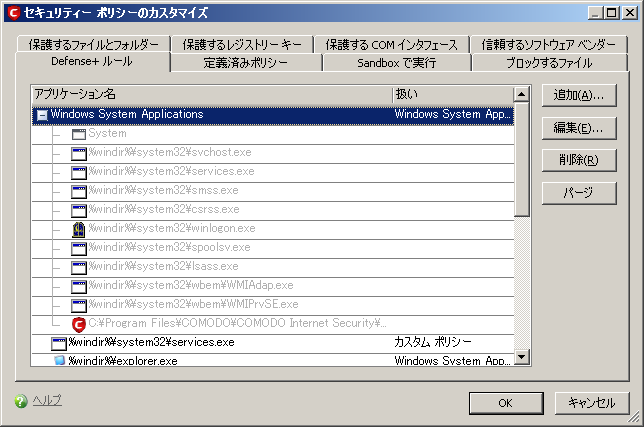
Task: Open the ブロックするファイル tab
Action: (x=547, y=62)
